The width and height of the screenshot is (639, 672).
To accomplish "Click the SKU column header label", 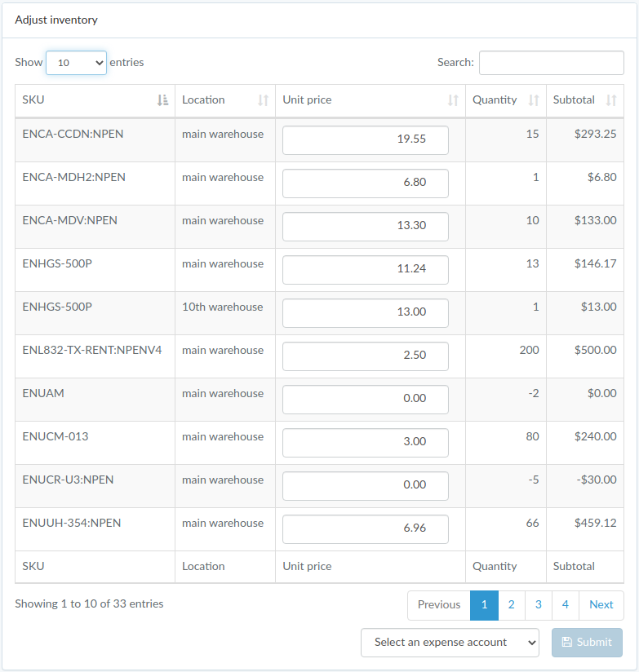I will [x=33, y=99].
